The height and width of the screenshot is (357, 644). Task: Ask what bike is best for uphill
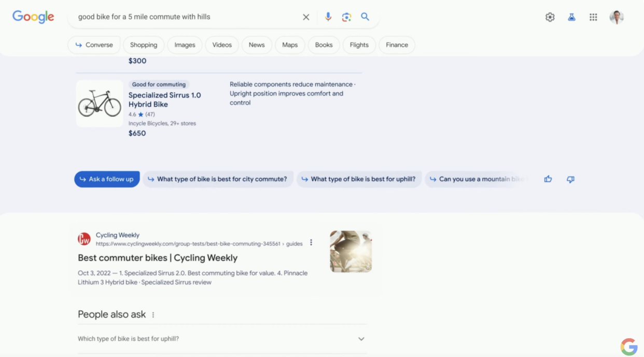(359, 179)
